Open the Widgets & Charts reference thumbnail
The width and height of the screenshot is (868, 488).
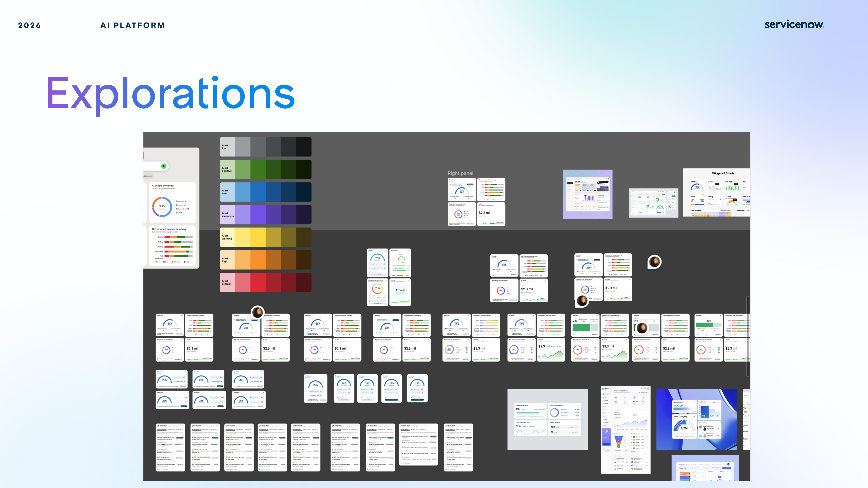pos(716,192)
